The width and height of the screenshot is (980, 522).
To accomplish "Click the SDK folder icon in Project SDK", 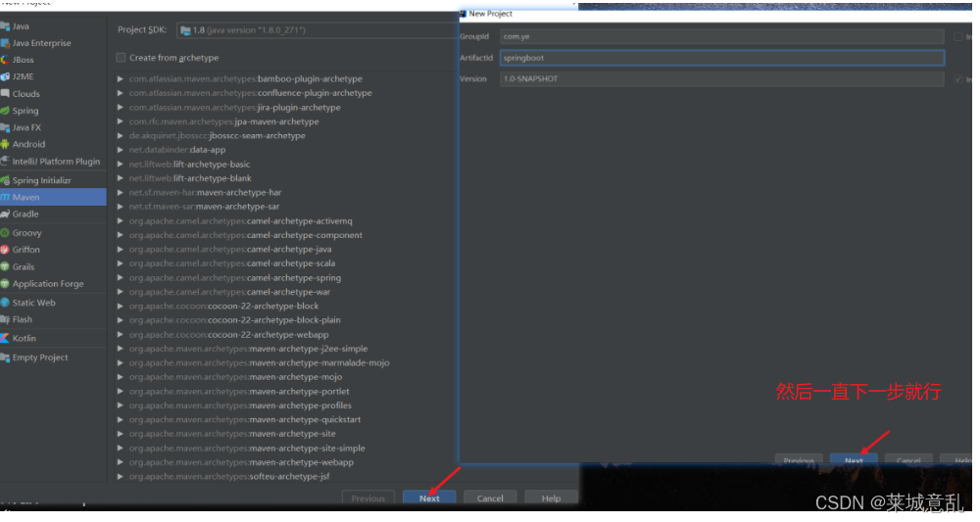I will 185,30.
